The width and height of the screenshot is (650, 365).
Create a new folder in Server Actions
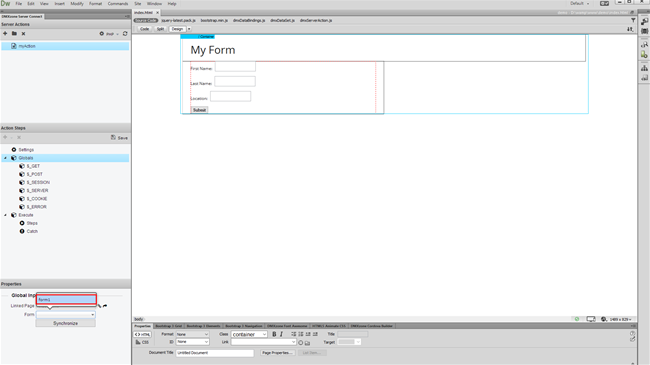pyautogui.click(x=14, y=34)
